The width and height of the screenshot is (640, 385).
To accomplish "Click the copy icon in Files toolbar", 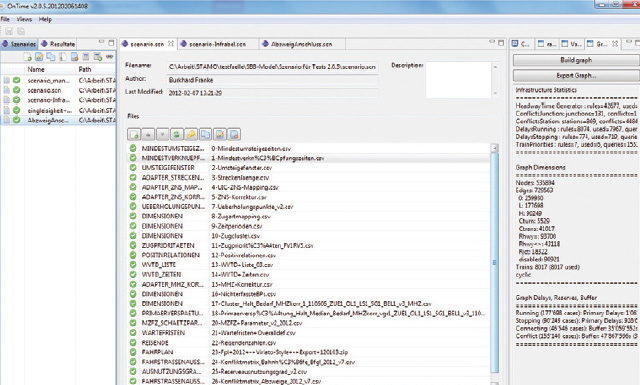I will tap(205, 134).
